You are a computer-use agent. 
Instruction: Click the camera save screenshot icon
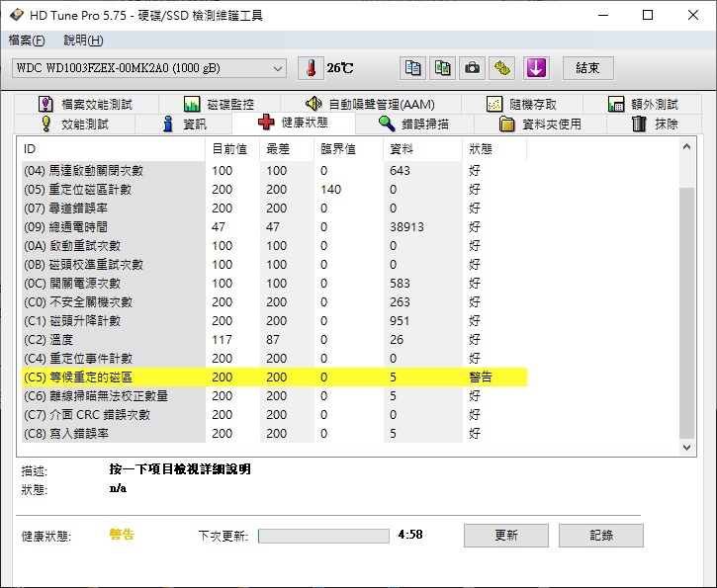click(472, 68)
